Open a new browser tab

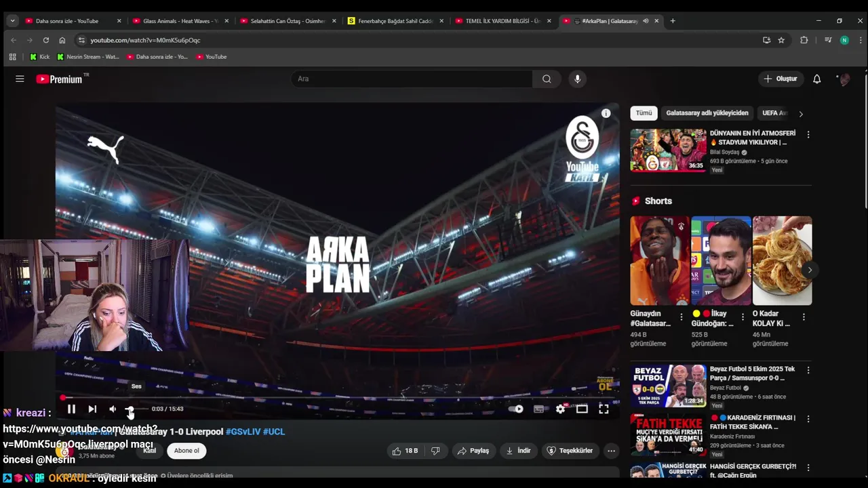(673, 21)
